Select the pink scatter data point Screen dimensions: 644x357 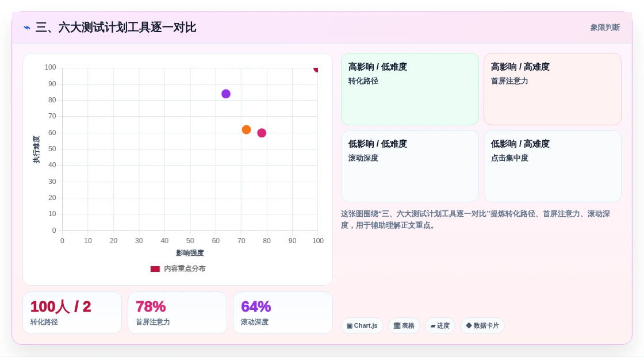click(x=262, y=133)
